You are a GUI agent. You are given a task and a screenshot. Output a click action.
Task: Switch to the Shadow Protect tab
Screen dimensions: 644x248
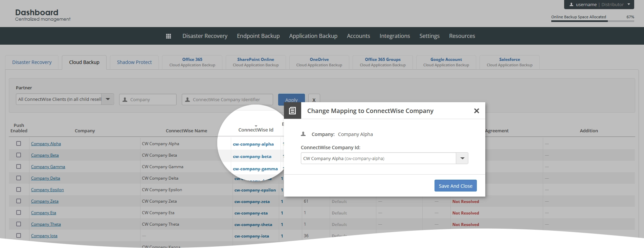tap(134, 62)
